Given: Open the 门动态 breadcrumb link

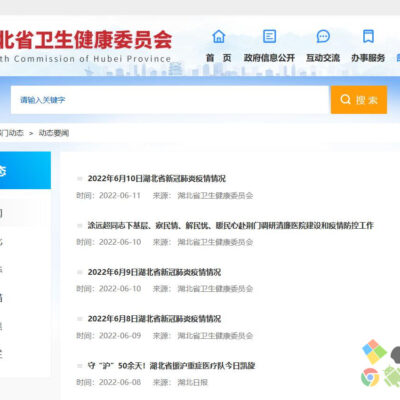Looking at the screenshot, I should 12,133.
